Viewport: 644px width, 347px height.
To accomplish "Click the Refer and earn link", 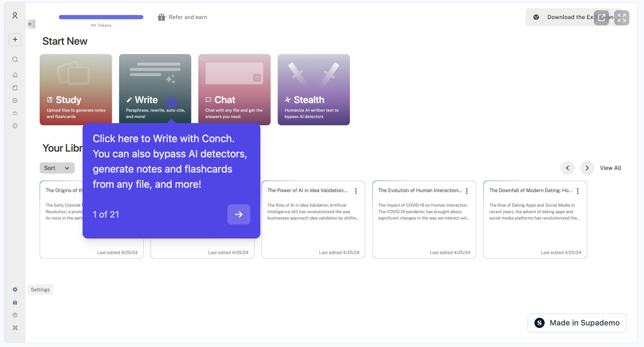I will click(x=182, y=17).
